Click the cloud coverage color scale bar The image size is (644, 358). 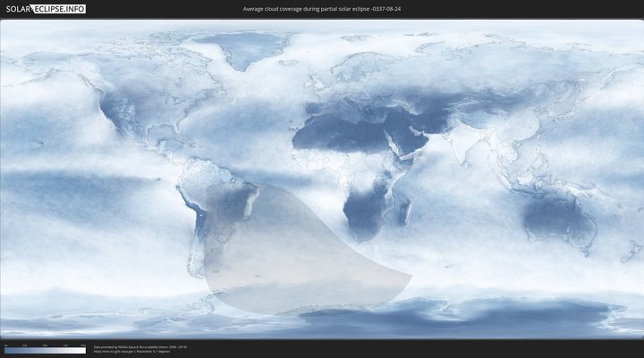45,351
